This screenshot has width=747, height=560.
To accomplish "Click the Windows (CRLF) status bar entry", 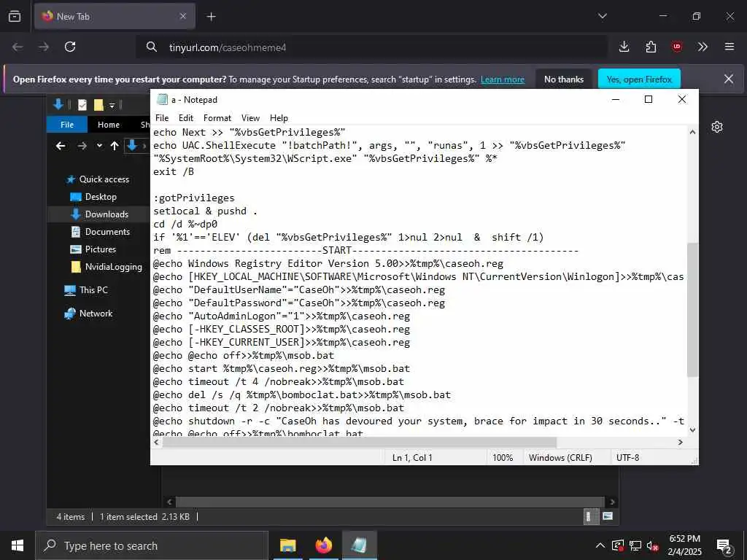I will [560, 458].
